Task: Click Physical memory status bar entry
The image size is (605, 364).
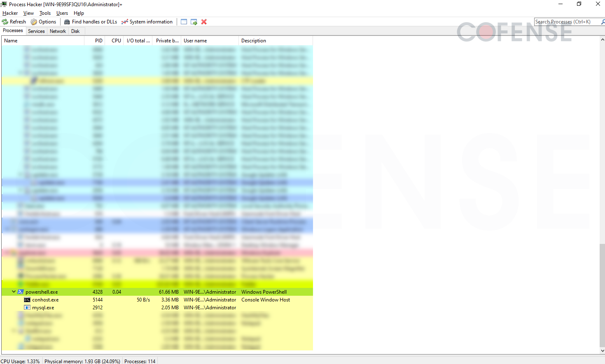Action: point(82,361)
